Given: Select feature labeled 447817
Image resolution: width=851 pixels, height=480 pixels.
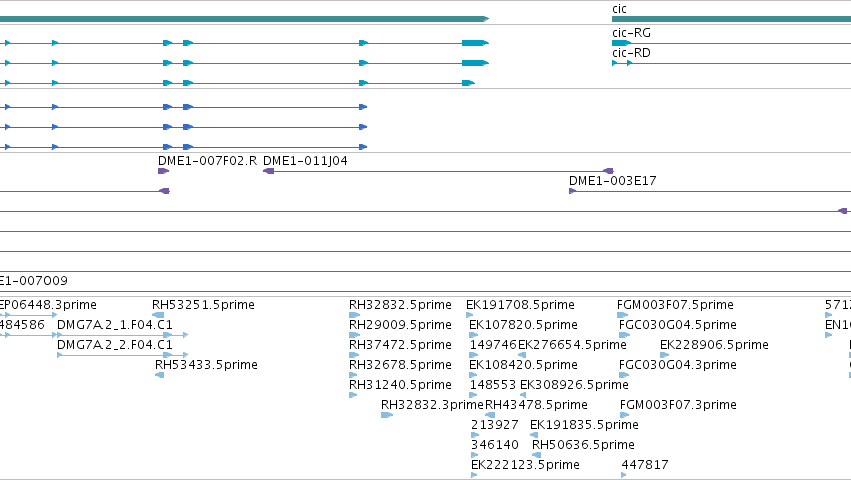Looking at the screenshot, I should pyautogui.click(x=645, y=465).
